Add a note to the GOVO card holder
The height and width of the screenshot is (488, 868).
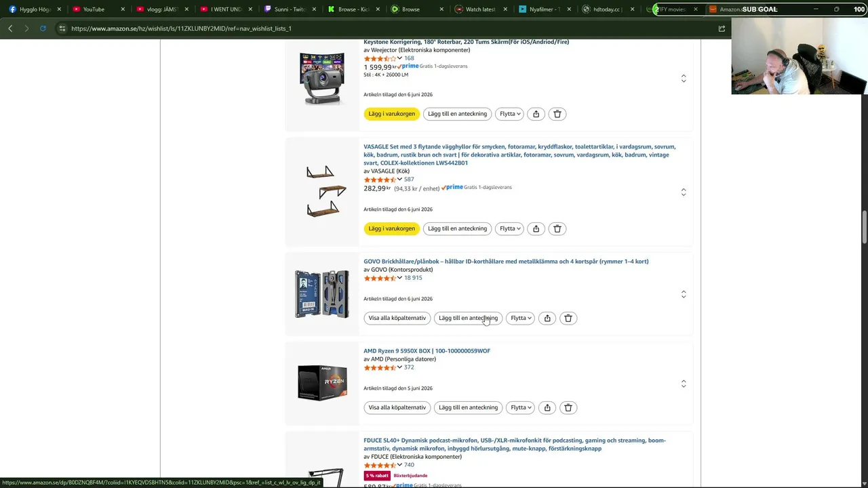[x=468, y=318]
